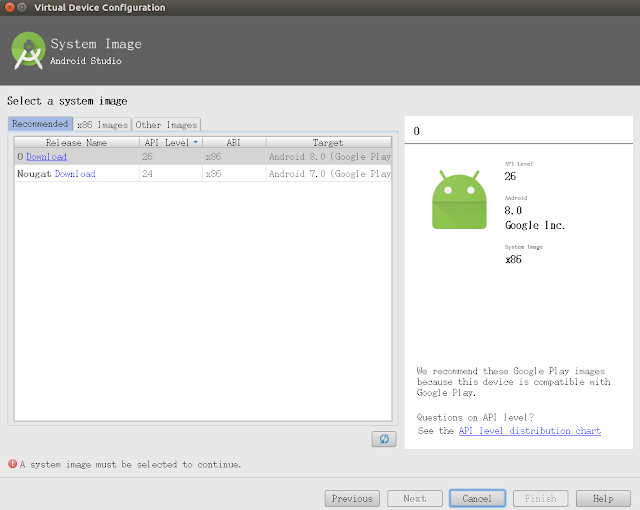Click the x86 System Image value in details
640x510 pixels.
pos(513,259)
